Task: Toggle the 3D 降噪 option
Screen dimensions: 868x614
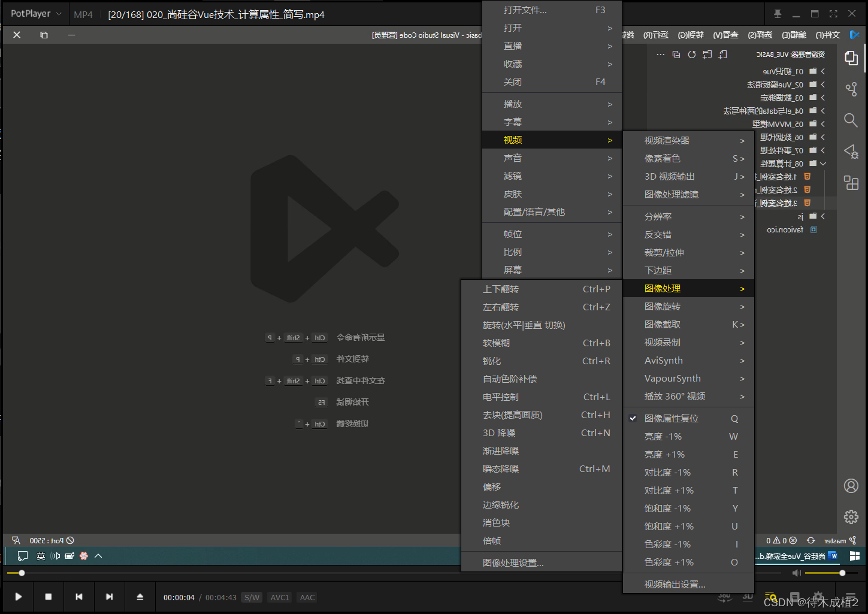Action: point(542,433)
